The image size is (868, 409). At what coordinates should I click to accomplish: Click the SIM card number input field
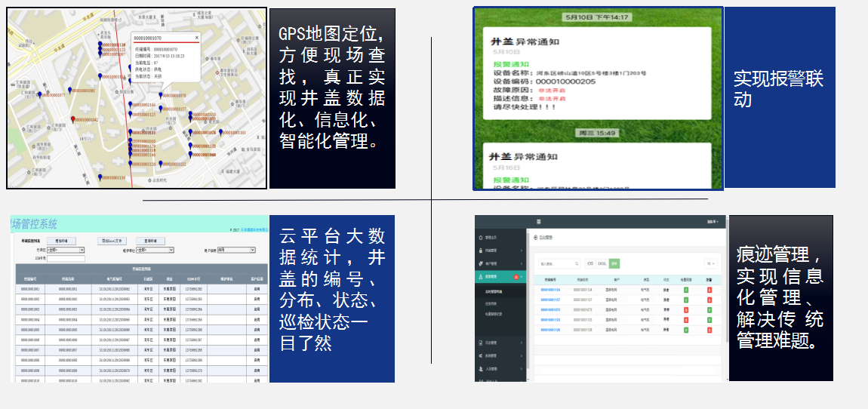click(66, 259)
